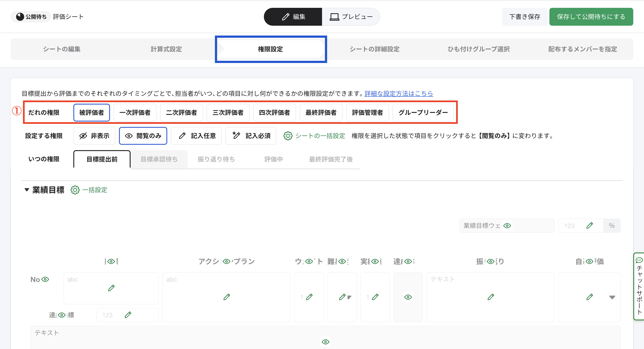The width and height of the screenshot is (644, 349).
Task: Toggle eye icon next to No label
Action: point(45,279)
